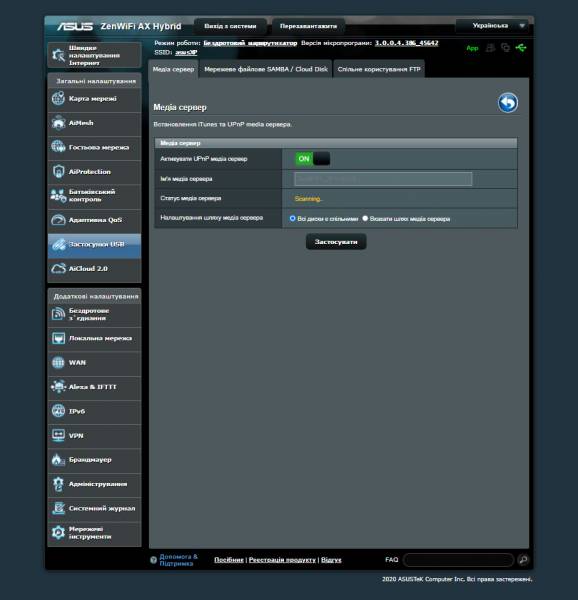
Task: Click the Застосувати apply button
Action: coord(336,242)
